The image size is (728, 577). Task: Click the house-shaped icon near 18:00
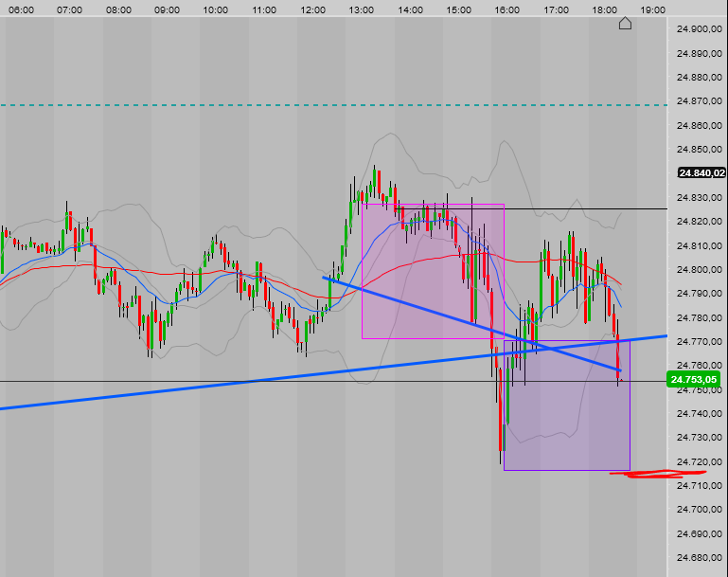625,23
